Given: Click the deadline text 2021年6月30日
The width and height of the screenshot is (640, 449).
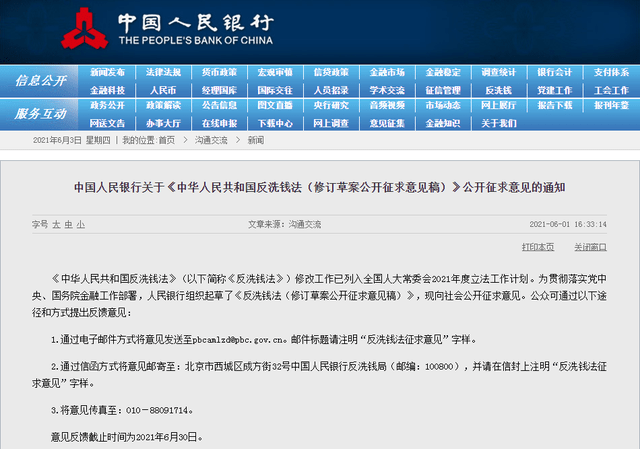Looking at the screenshot, I should click(166, 437).
